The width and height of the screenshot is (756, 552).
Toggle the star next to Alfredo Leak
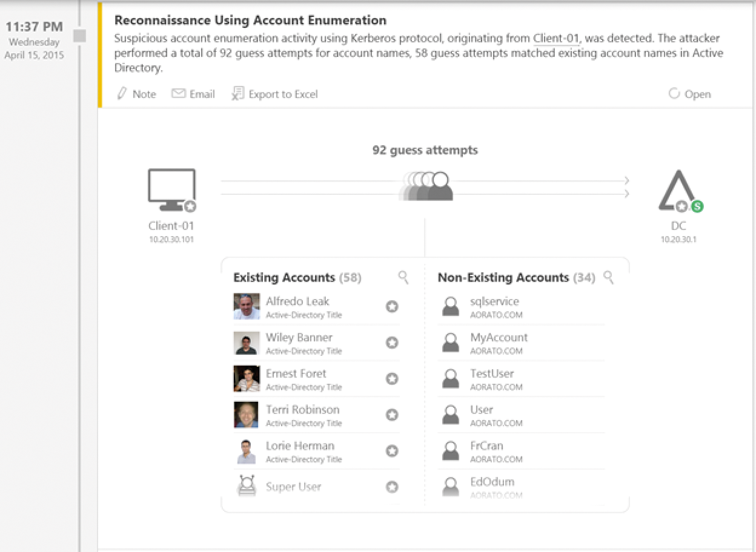[392, 307]
